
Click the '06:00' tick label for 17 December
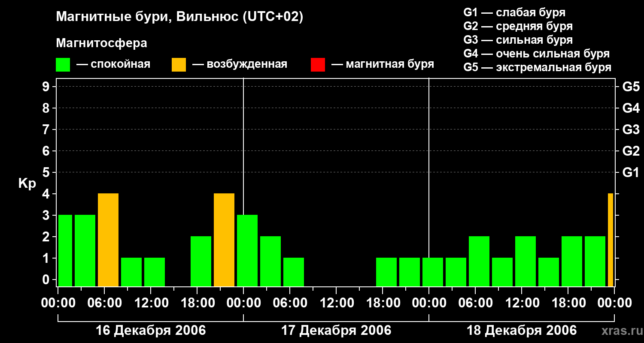tap(290, 303)
